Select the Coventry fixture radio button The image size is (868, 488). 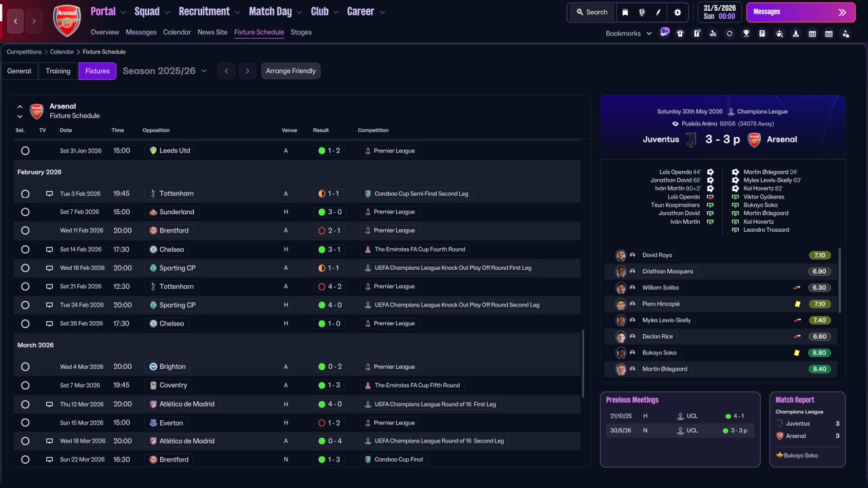coord(25,385)
